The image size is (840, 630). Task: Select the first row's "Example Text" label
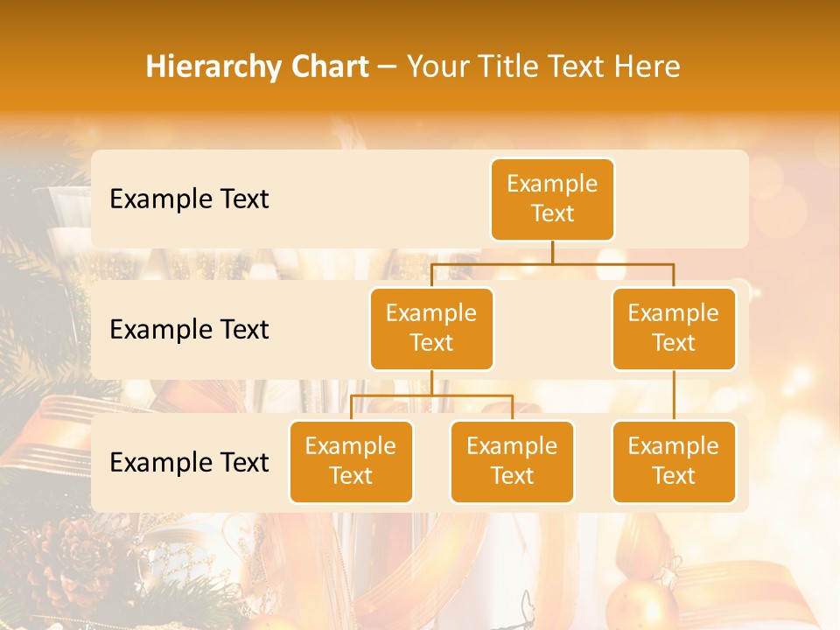(x=189, y=199)
